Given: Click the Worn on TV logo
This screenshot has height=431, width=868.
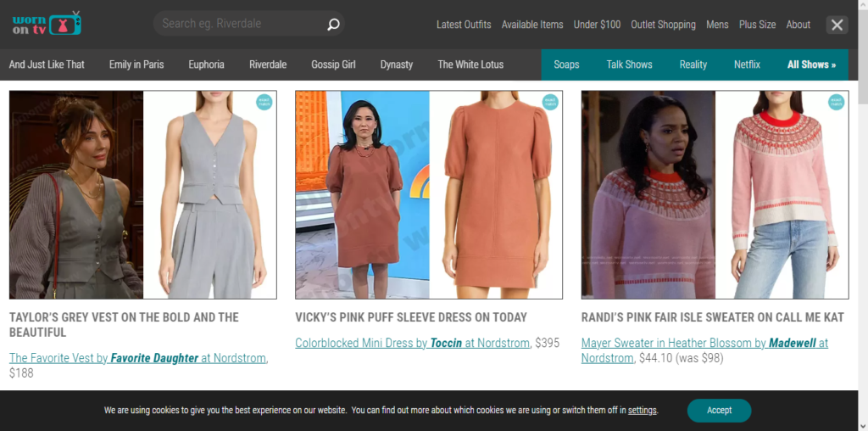Looking at the screenshot, I should point(47,23).
